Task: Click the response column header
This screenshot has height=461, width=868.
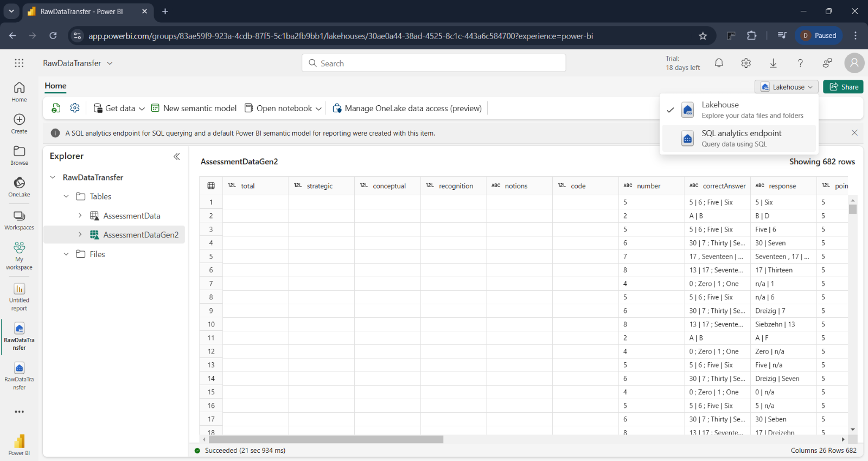Action: pos(783,185)
